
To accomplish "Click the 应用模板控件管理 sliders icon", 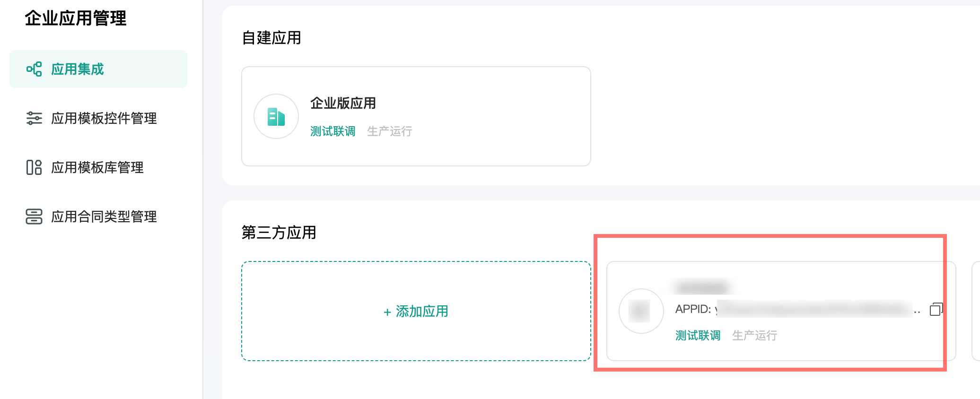I will click(34, 118).
